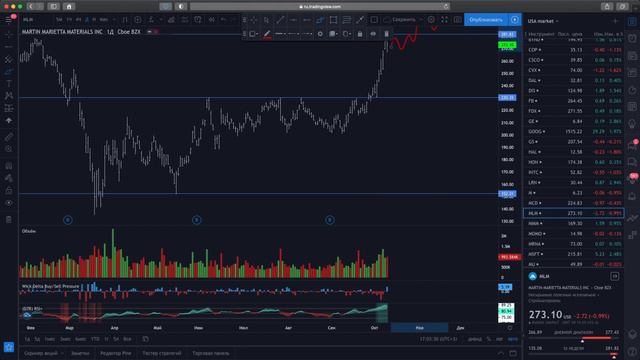This screenshot has height=360, width=640.
Task: Open the main hamburger menu
Action: (x=9, y=20)
